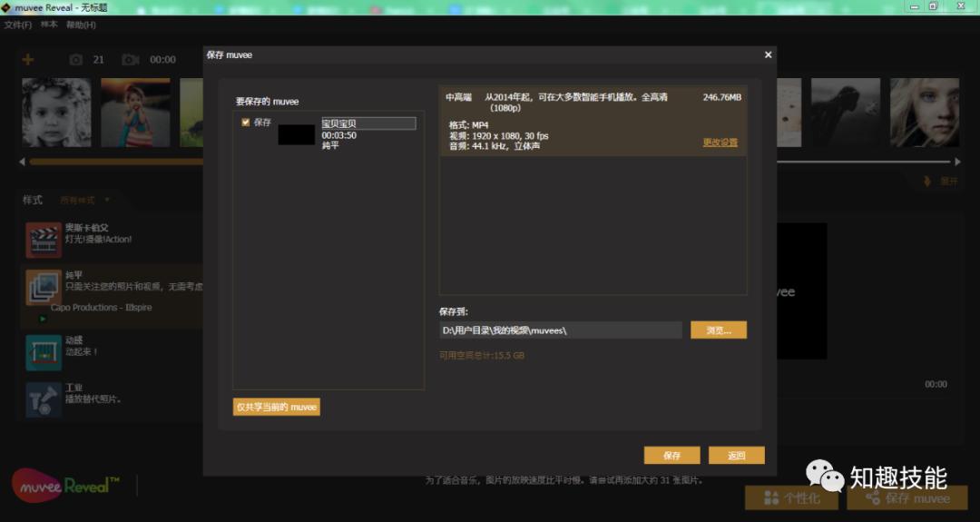Image resolution: width=980 pixels, height=522 pixels.
Task: Click the title field 宝贝宝贝
Action: 368,123
